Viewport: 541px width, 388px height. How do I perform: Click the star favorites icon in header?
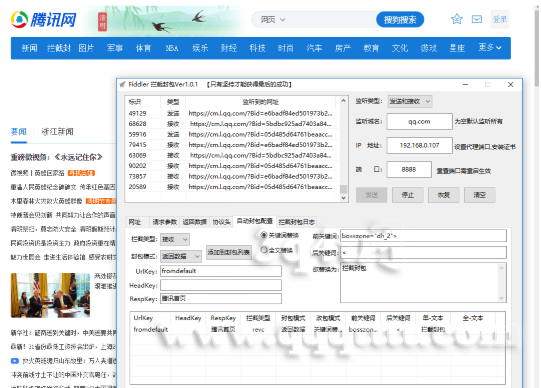pyautogui.click(x=456, y=19)
